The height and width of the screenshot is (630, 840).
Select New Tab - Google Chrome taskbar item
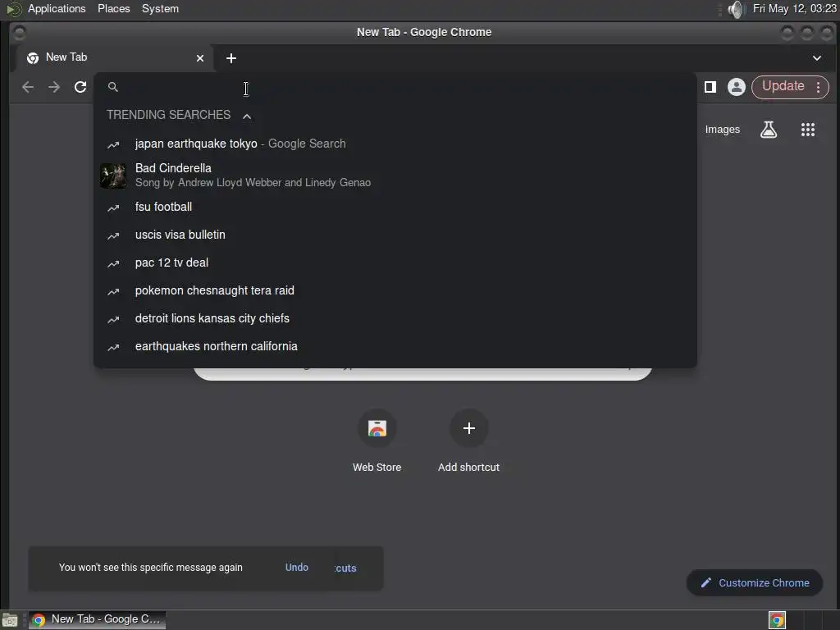98,620
